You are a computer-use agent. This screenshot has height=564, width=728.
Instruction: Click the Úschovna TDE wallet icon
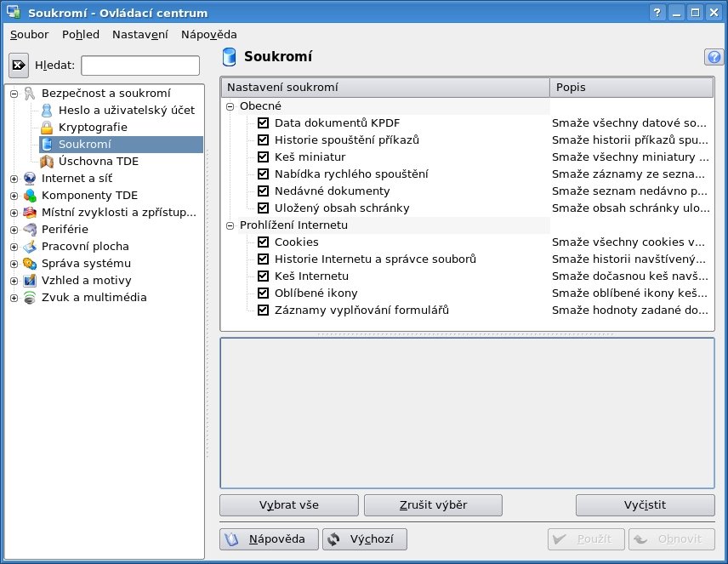tap(47, 162)
